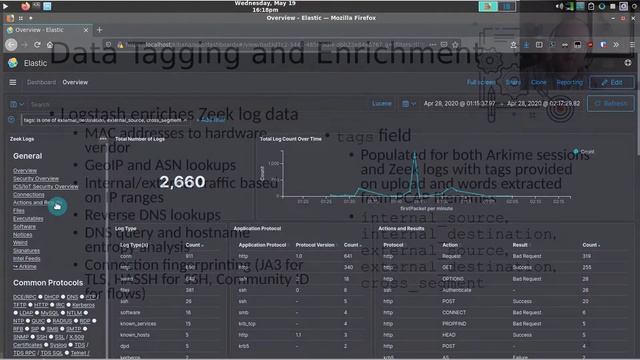Click the tags filter pill

click(105, 120)
